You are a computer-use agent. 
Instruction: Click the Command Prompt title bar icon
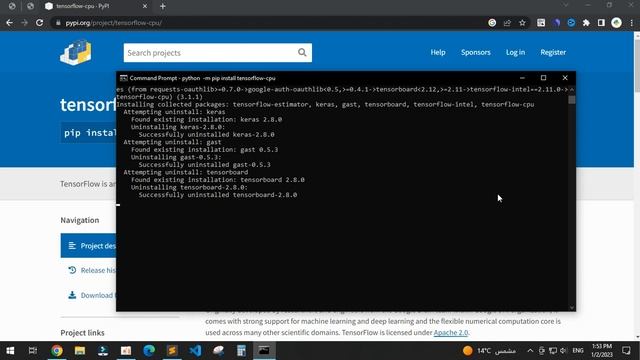[x=123, y=78]
